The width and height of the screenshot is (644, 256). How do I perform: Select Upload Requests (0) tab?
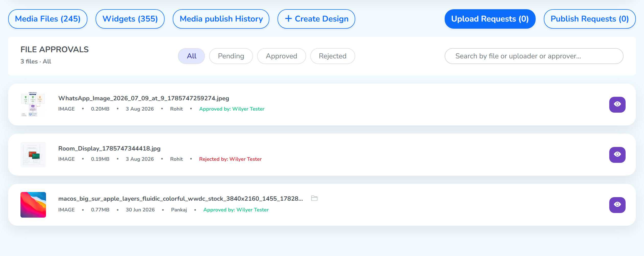pos(490,19)
